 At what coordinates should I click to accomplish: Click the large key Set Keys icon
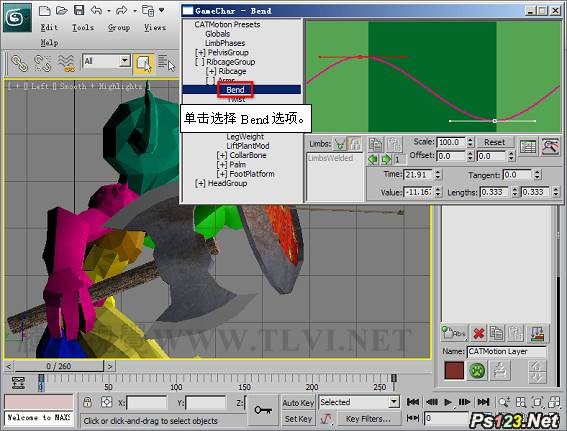263,410
